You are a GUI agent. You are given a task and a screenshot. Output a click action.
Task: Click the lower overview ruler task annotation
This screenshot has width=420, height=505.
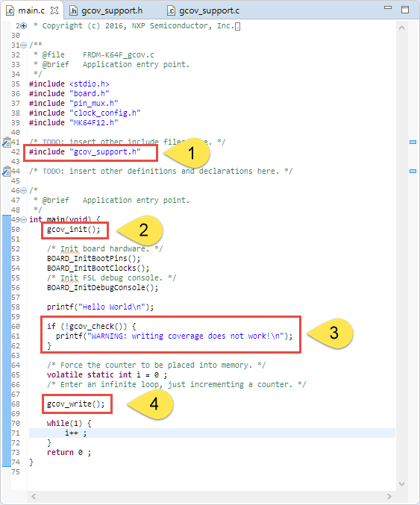coord(413,171)
